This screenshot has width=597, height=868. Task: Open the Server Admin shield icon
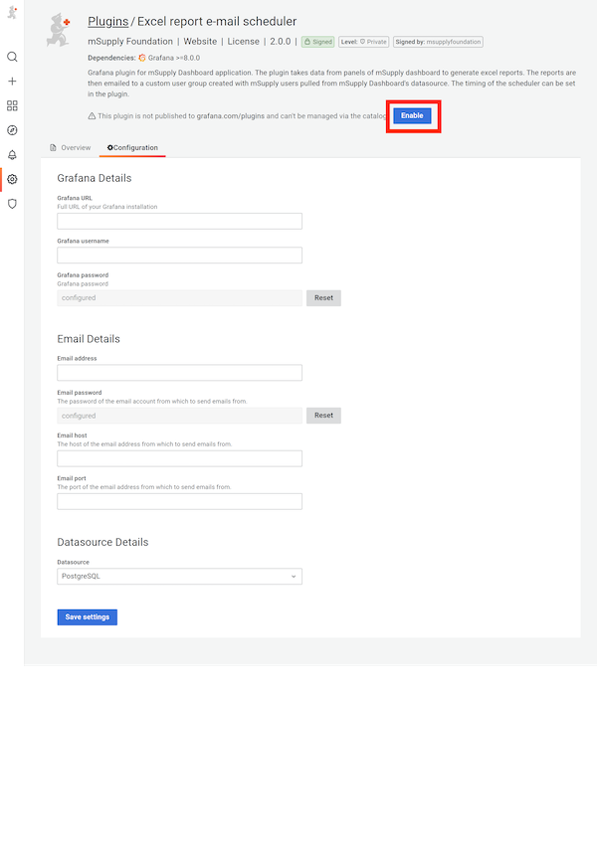click(12, 204)
